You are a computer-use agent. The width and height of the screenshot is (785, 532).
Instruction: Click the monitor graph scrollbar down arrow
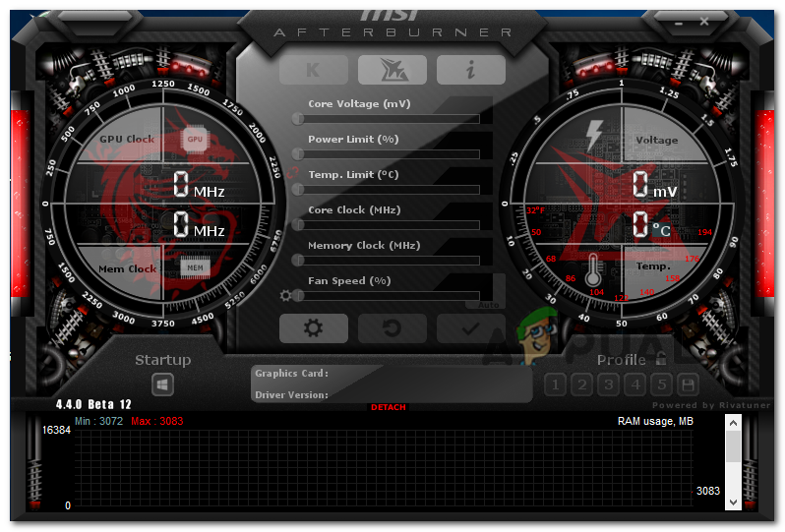(x=733, y=502)
